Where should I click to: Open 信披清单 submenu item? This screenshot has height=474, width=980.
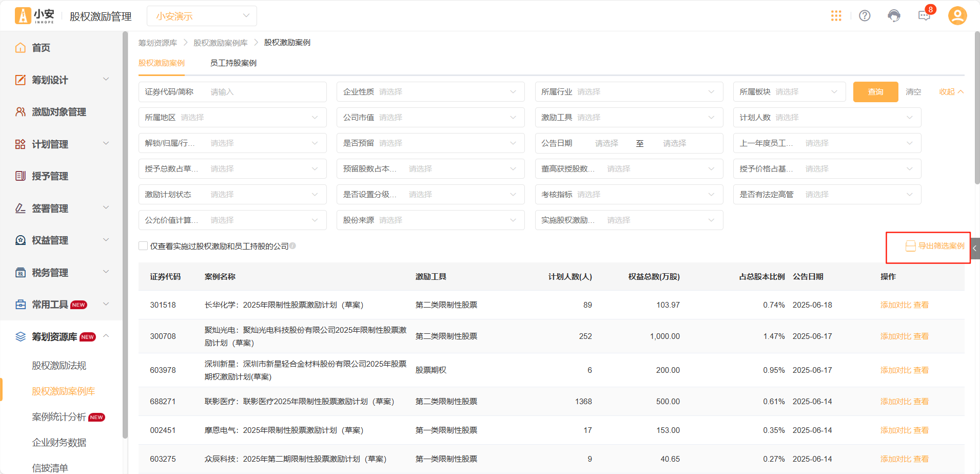click(50, 468)
